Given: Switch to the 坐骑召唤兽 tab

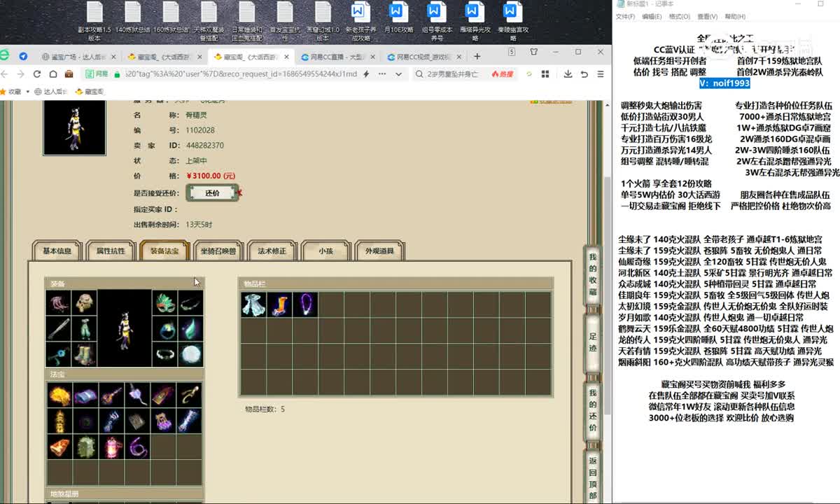Looking at the screenshot, I should [218, 251].
